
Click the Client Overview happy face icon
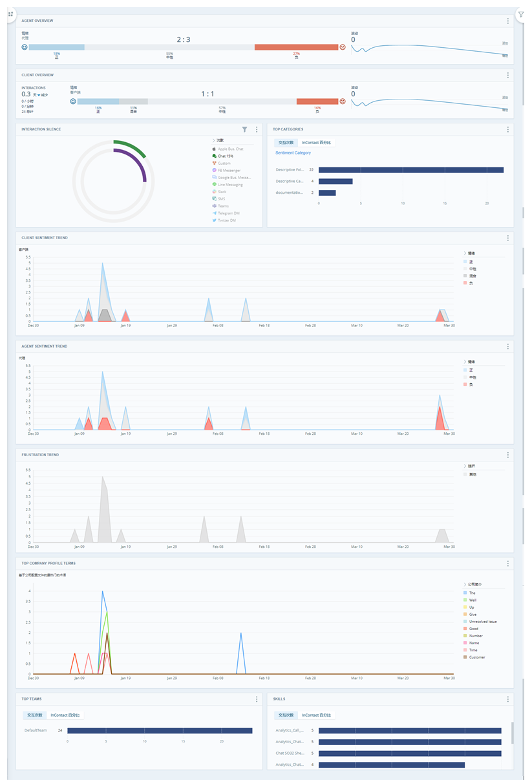[73, 101]
